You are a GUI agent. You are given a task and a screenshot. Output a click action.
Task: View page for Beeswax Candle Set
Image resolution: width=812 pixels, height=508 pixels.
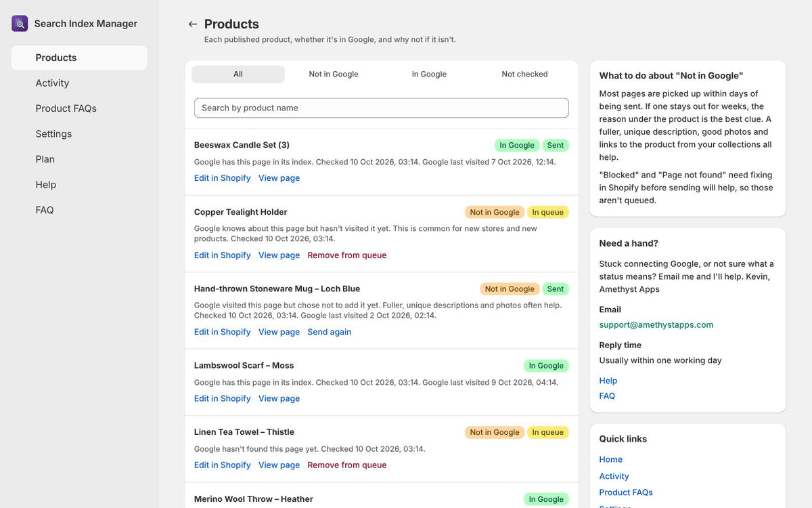279,178
